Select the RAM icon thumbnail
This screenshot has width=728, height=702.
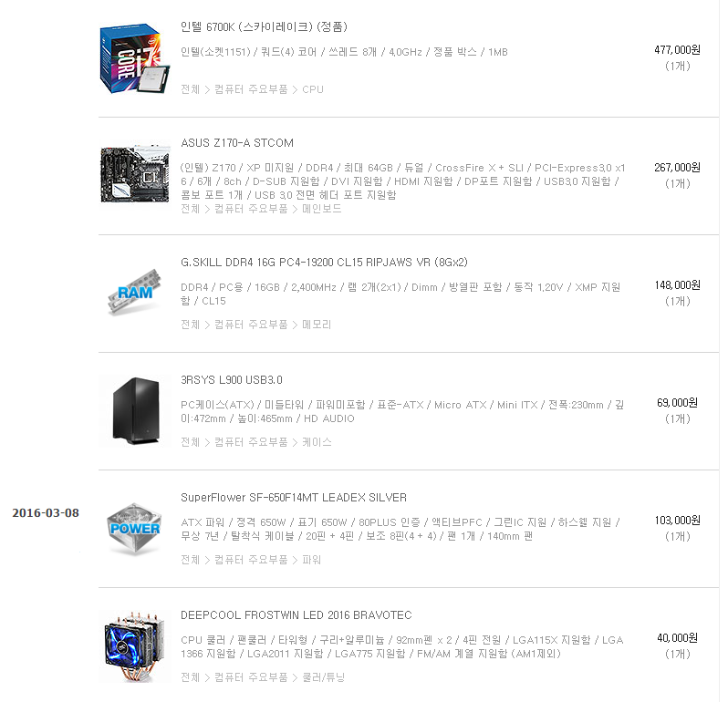(x=135, y=293)
